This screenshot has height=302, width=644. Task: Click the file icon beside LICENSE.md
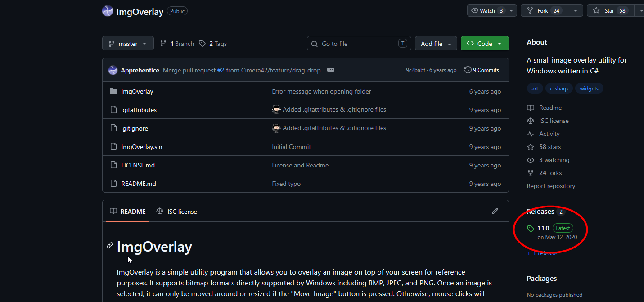(113, 165)
